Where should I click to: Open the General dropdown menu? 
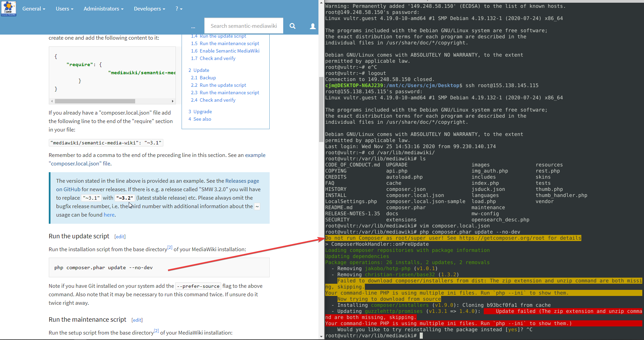point(34,8)
